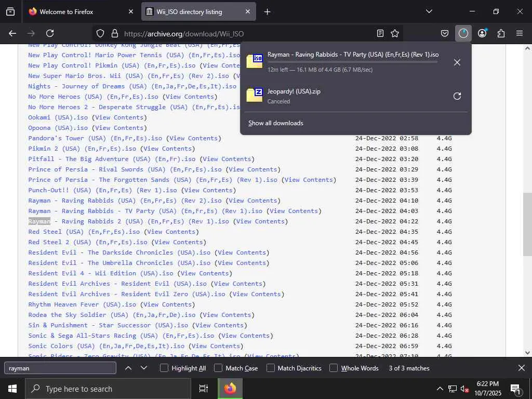
Task: View Contents of Rhythm Heaven Fever
Action: coord(169,304)
